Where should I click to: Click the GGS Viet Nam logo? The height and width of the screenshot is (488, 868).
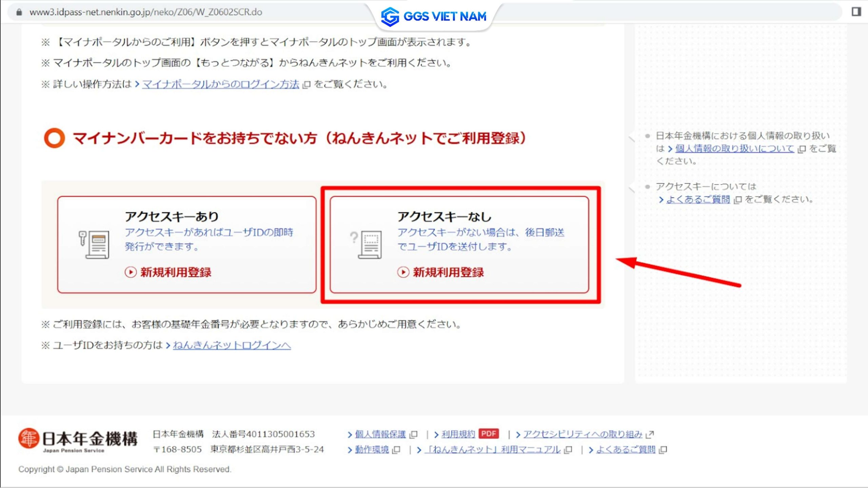click(x=434, y=16)
